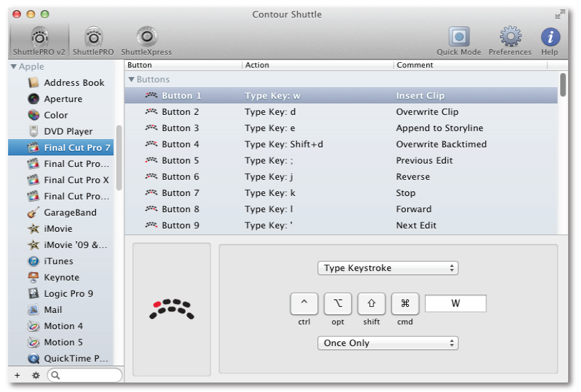Collapse the Buttons group triangle
Screen dimensions: 581x392
tap(131, 79)
